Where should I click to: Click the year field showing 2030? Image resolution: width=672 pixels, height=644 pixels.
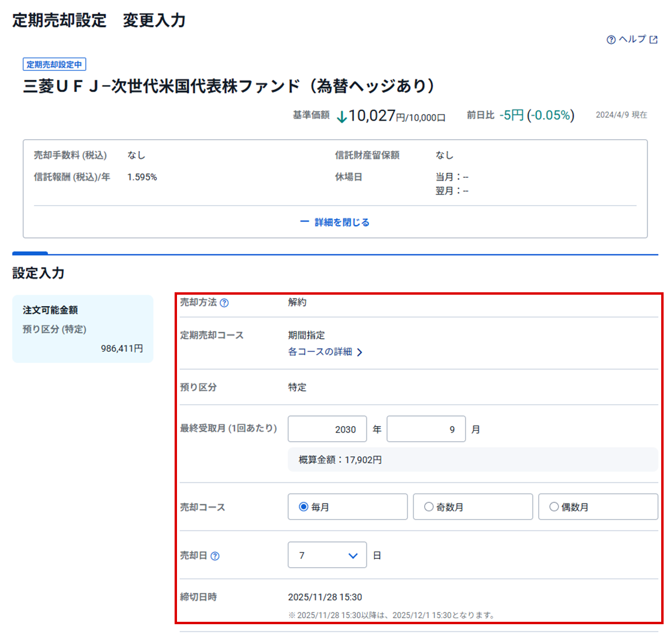[x=327, y=429]
